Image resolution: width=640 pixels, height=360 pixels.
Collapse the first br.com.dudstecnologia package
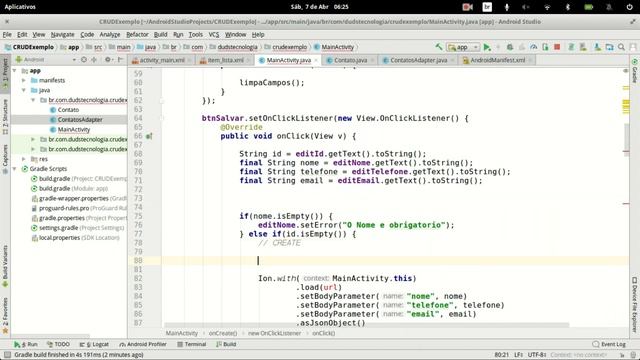[x=33, y=100]
